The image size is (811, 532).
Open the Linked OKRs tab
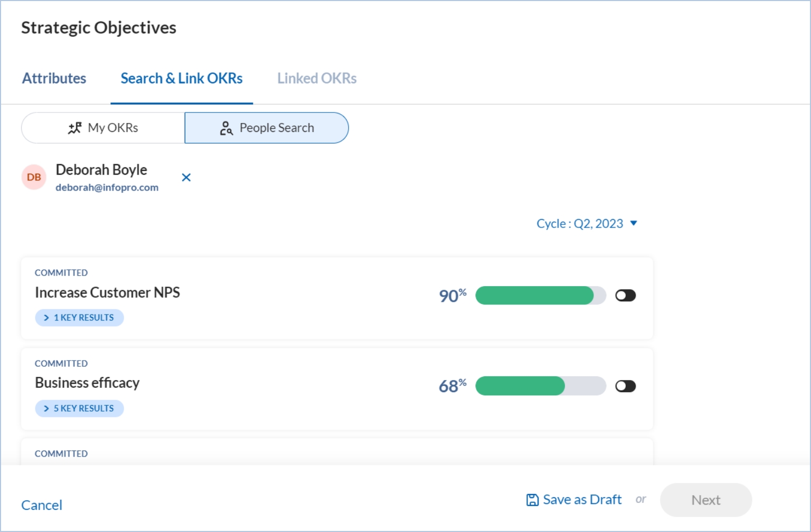(x=317, y=79)
